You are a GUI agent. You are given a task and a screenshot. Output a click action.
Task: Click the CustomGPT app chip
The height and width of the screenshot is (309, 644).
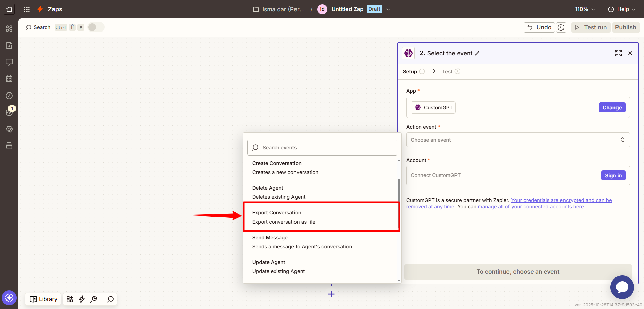pyautogui.click(x=433, y=107)
